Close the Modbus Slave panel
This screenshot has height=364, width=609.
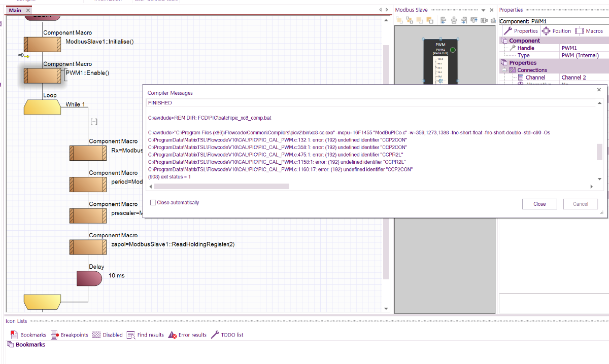[492, 10]
